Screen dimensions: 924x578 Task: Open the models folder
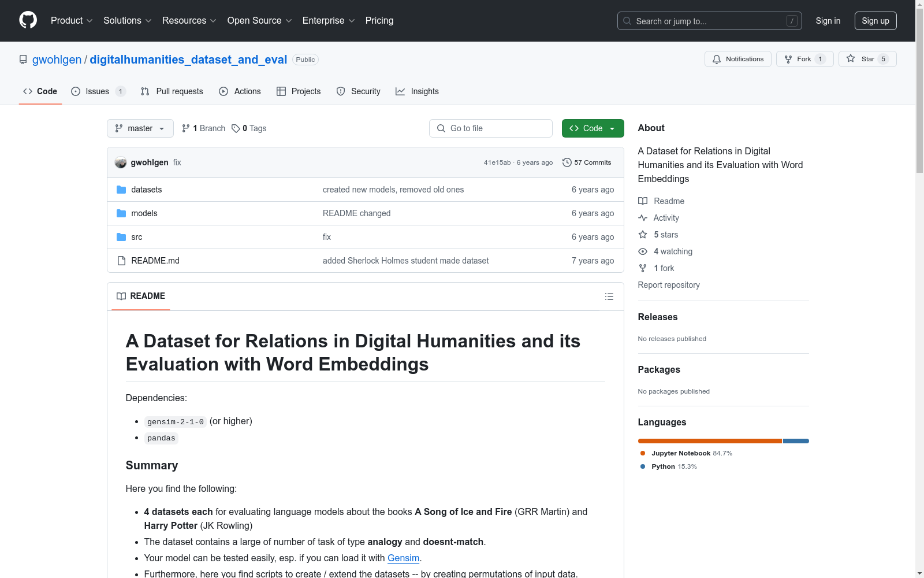pos(144,213)
